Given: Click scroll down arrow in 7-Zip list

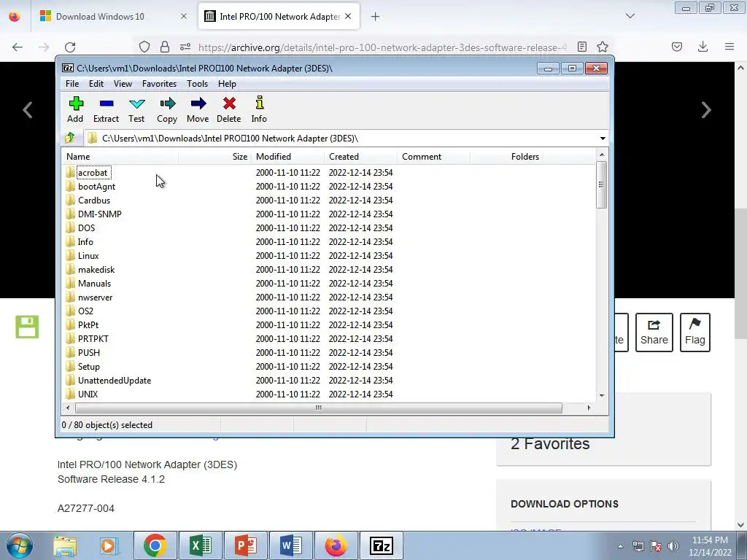Looking at the screenshot, I should click(x=602, y=395).
